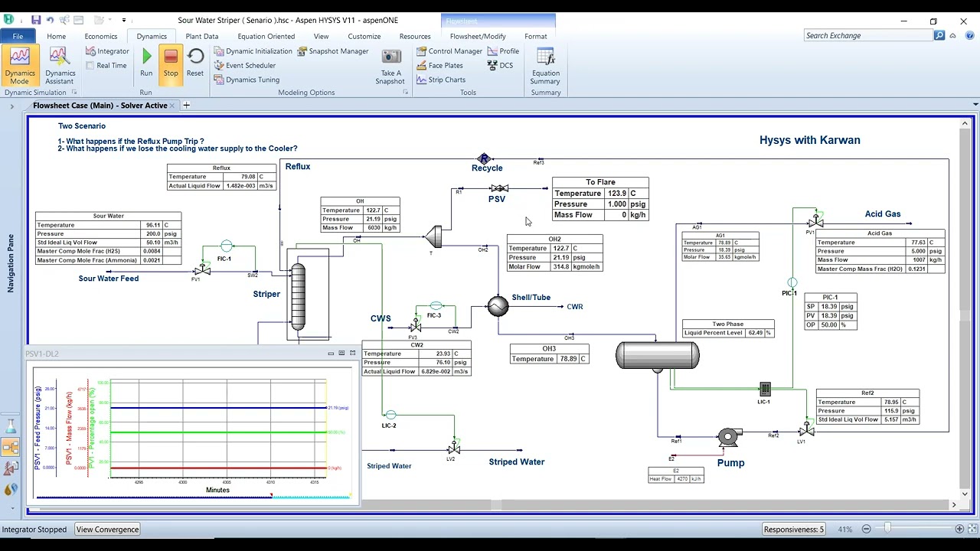Open the flowsheet tabs list dropdown
This screenshot has width=980, height=551.
click(975, 105)
